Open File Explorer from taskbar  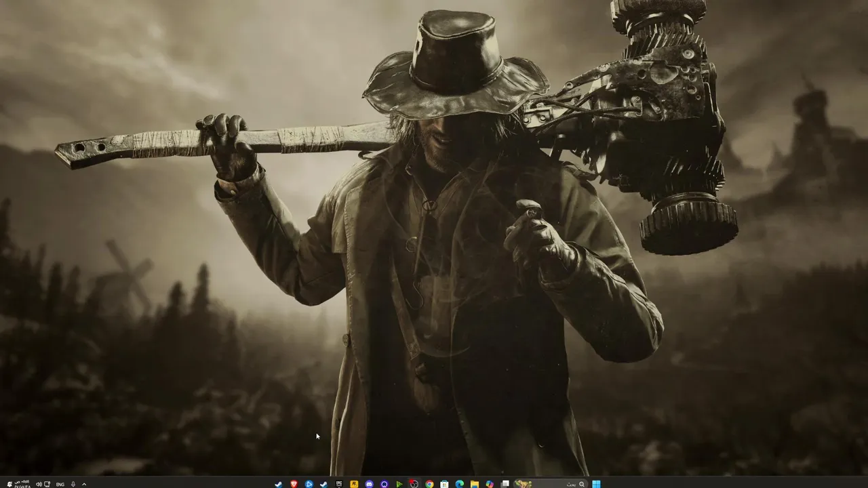tap(475, 484)
